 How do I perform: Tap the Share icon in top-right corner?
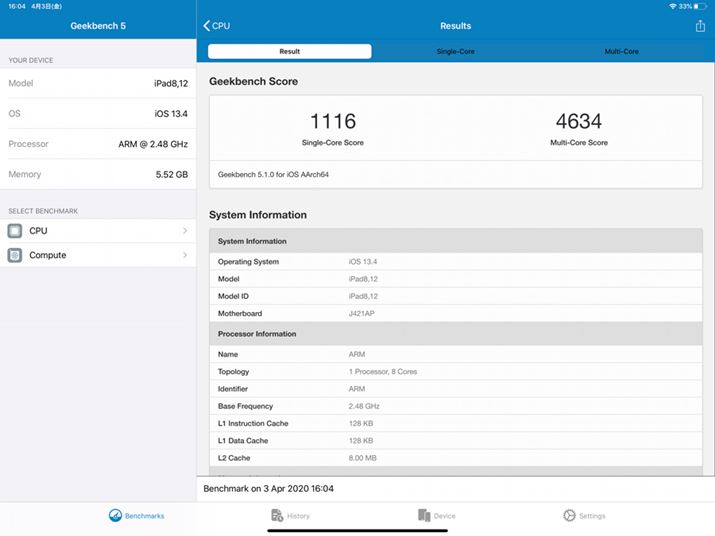[700, 26]
